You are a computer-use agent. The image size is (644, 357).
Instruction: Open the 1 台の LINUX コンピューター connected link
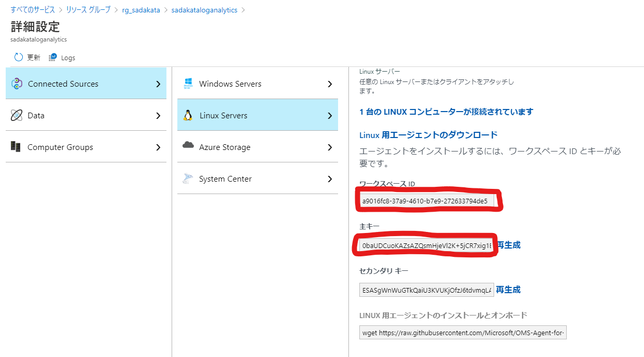446,112
